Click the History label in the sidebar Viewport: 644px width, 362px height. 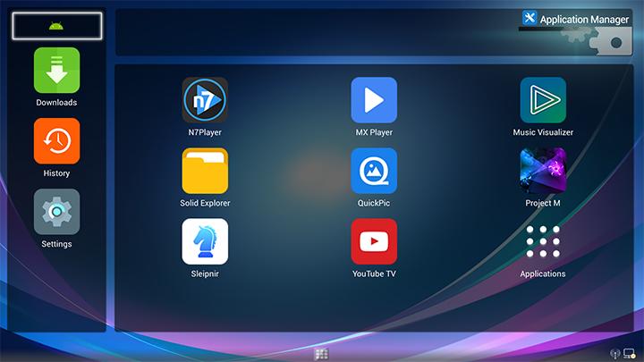pos(56,173)
